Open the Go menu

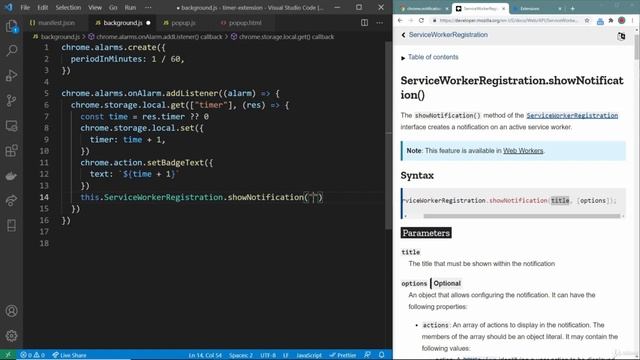(113, 7)
